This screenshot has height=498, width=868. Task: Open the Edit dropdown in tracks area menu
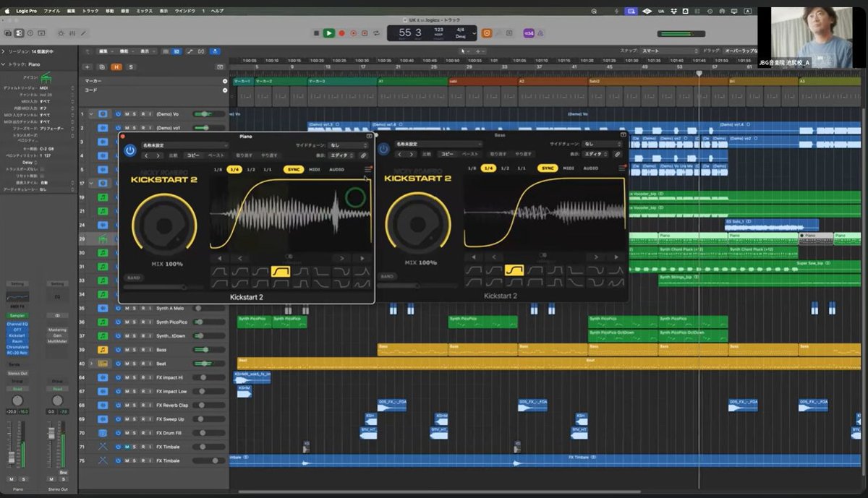pos(106,51)
